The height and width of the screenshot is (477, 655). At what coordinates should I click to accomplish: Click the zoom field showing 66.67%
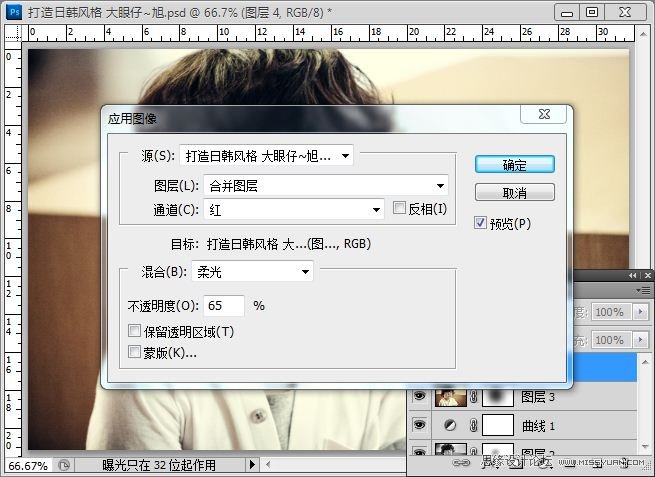click(28, 465)
